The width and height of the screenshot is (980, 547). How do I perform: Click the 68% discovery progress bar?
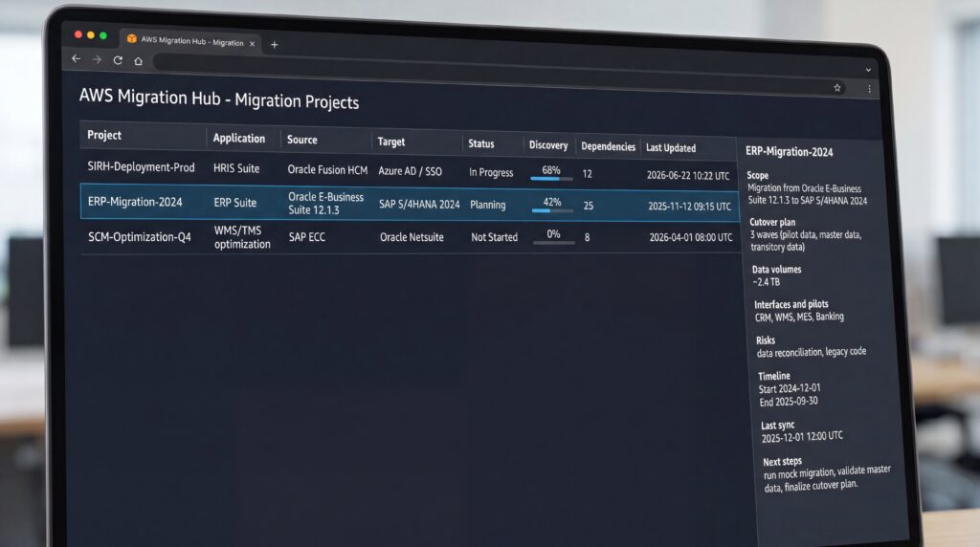[x=551, y=179]
